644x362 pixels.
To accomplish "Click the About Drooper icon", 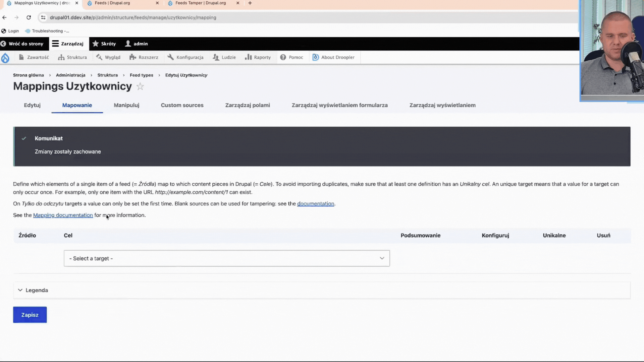I will coord(315,57).
